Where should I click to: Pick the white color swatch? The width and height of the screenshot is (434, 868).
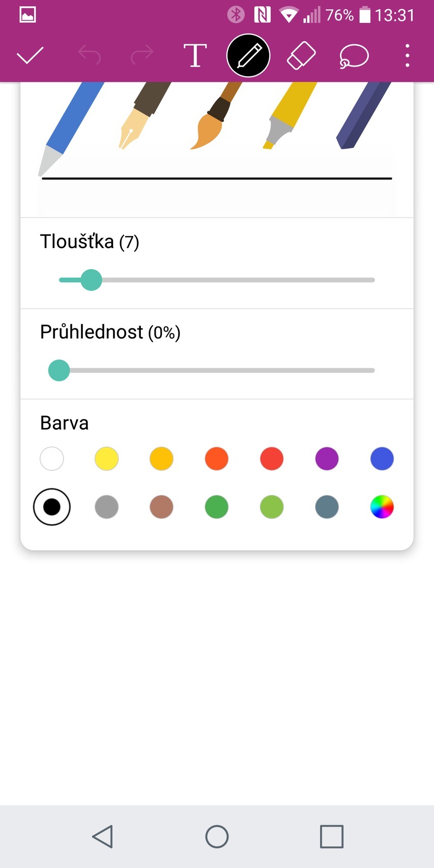tap(52, 459)
